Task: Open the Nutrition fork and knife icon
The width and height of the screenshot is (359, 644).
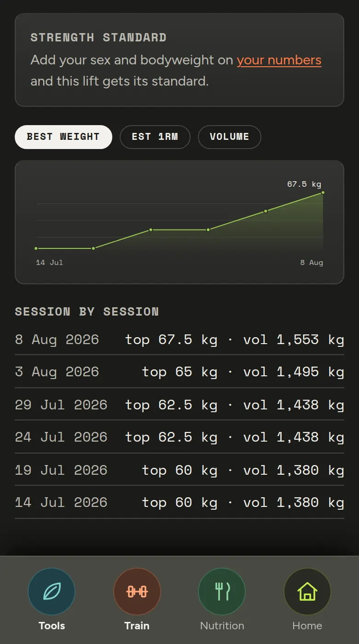Action: tap(222, 592)
